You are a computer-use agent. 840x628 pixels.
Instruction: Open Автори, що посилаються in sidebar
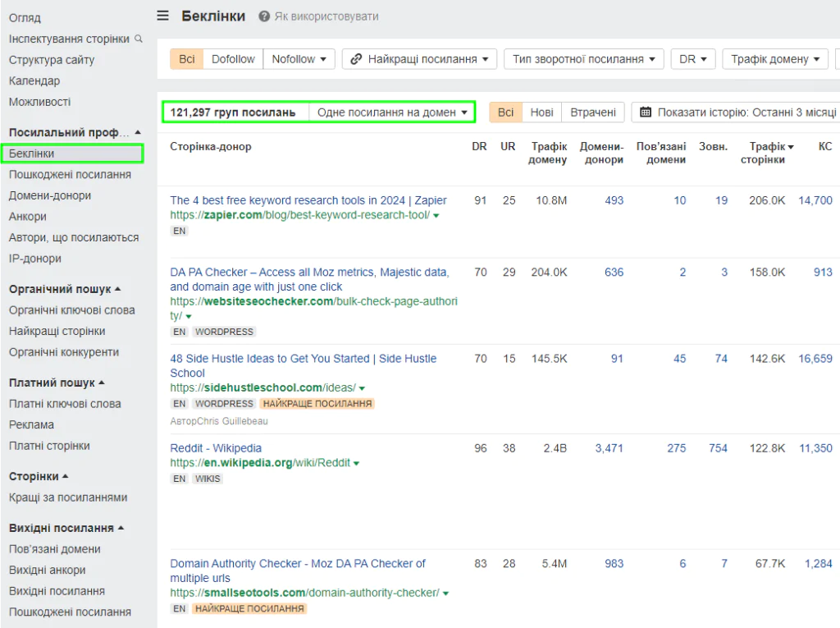73,237
